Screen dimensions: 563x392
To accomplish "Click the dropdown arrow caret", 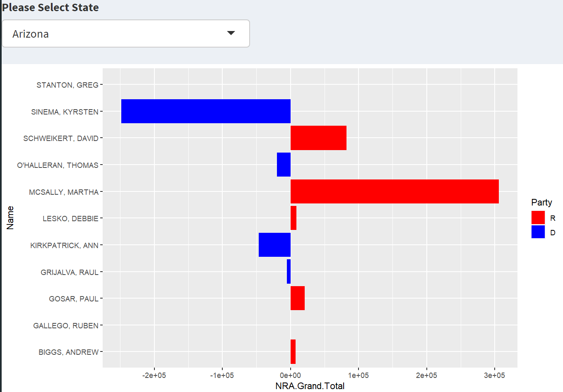I will pos(231,33).
